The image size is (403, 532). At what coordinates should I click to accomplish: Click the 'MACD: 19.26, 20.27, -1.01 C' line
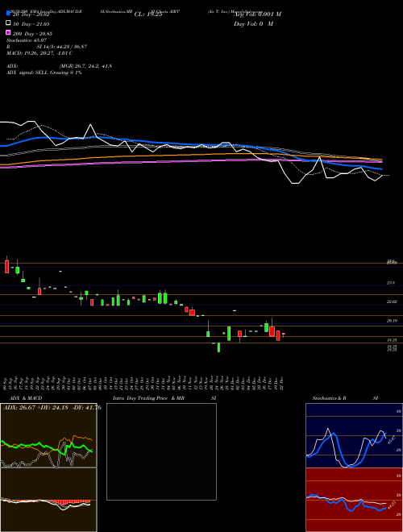(x=39, y=53)
